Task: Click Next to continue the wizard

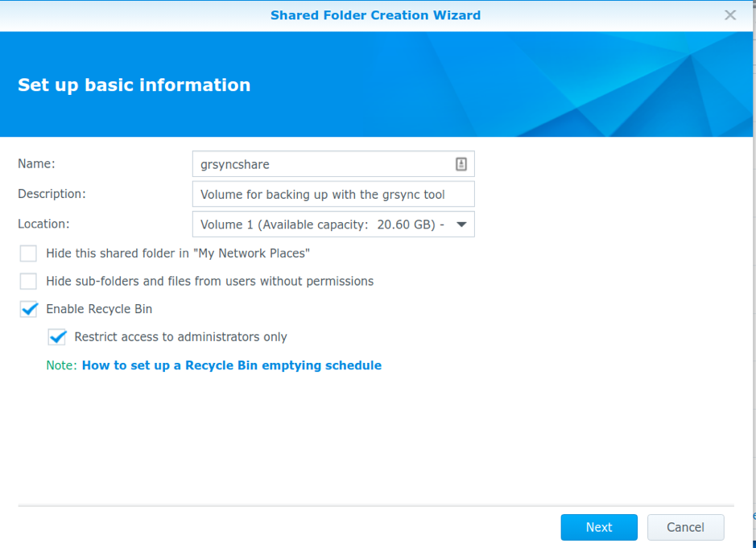Action: (598, 527)
